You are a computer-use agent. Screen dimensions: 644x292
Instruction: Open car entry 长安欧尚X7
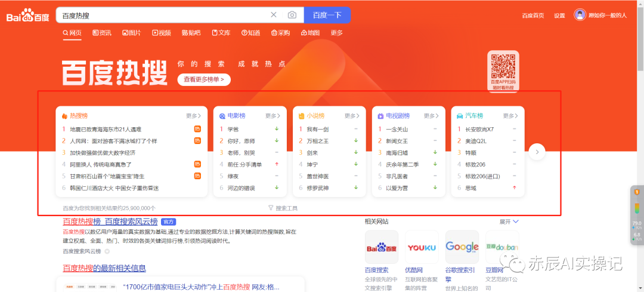(479, 129)
